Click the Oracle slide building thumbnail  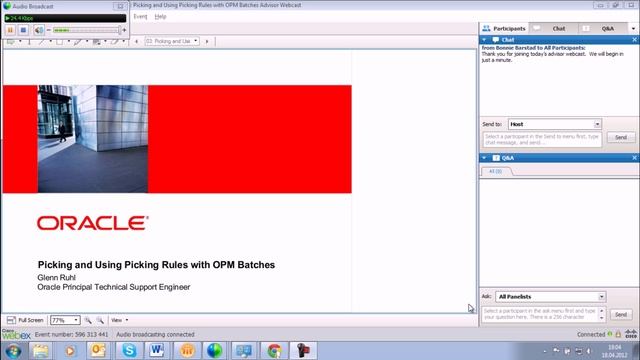[x=93, y=139]
